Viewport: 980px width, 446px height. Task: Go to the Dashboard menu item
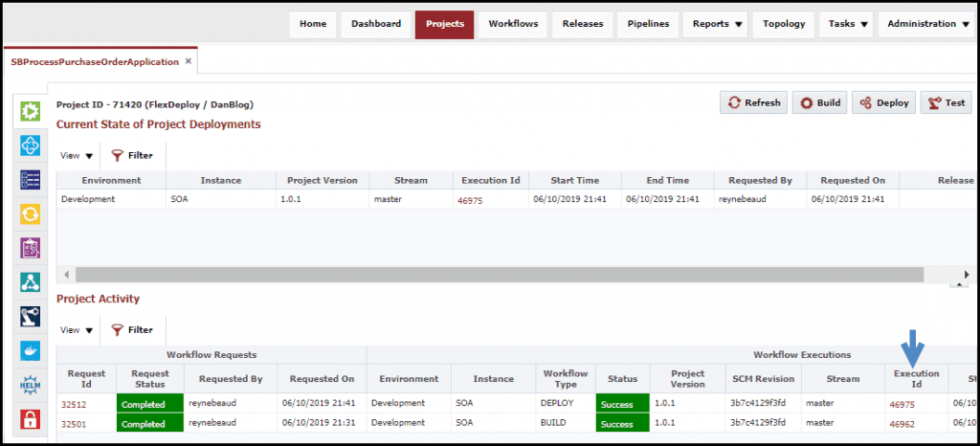[x=376, y=24]
